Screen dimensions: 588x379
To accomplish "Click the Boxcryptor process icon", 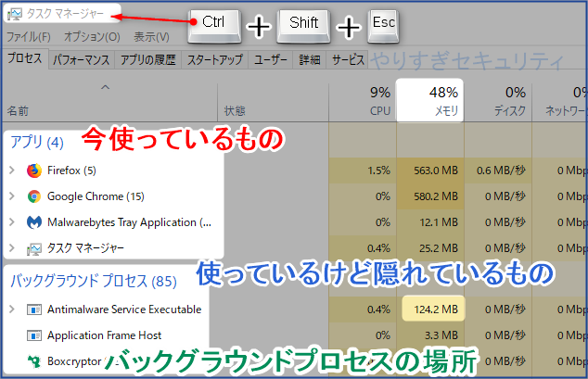I will click(34, 361).
